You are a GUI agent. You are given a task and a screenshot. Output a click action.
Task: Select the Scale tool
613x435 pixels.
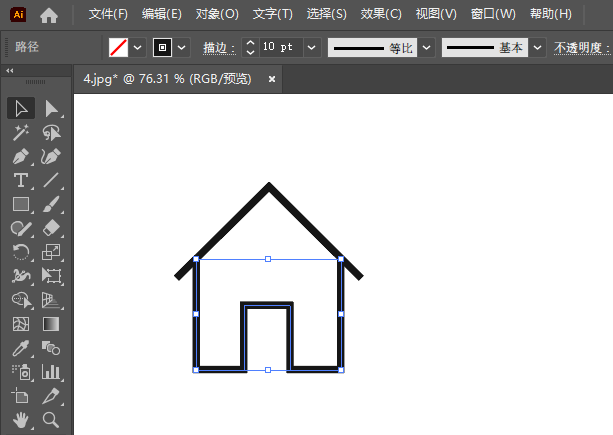(x=51, y=252)
